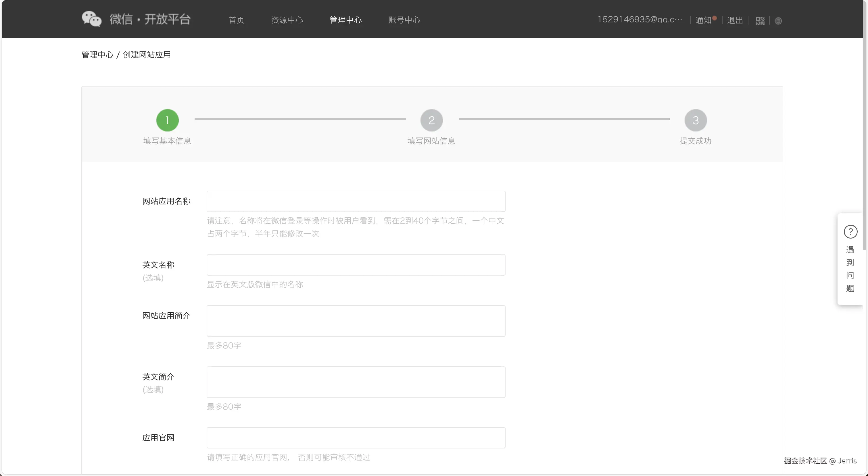Open 资源中心 navigation item

pyautogui.click(x=287, y=20)
